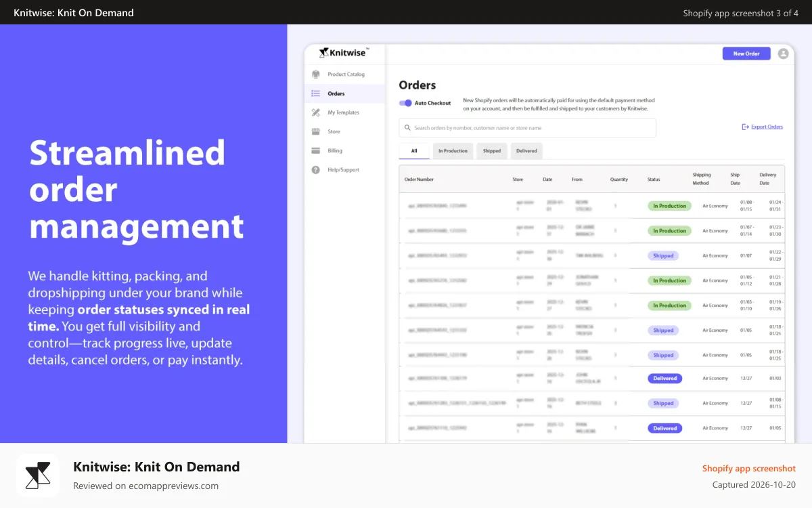The width and height of the screenshot is (812, 508).
Task: Click the Quantity column header
Action: tap(618, 179)
